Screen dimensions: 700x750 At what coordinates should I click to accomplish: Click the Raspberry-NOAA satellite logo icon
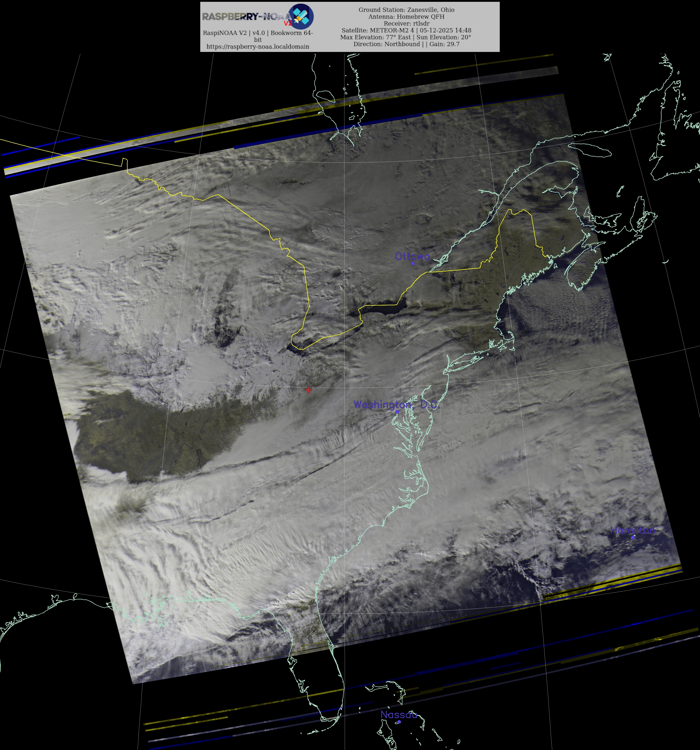click(x=301, y=17)
